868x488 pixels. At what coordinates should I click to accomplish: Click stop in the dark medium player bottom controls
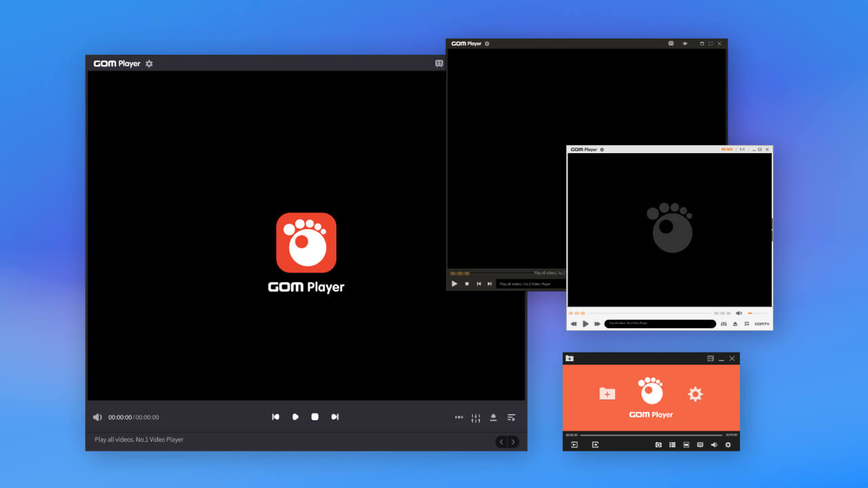(467, 283)
